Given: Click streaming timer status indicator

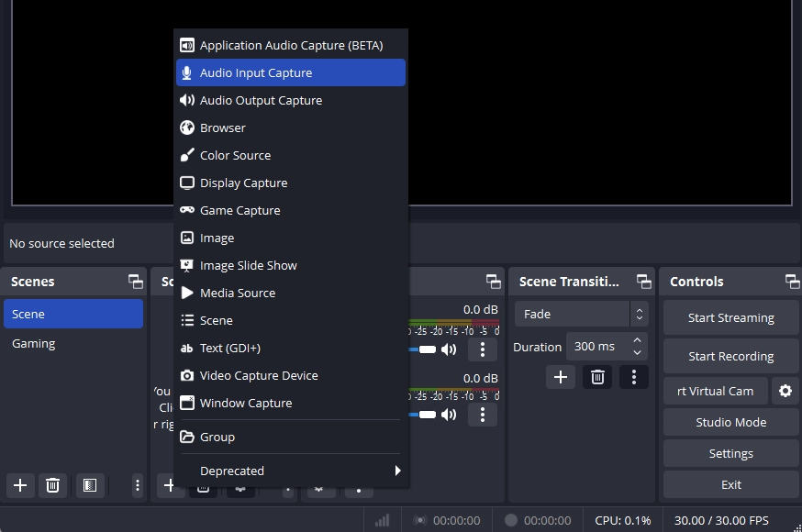Looking at the screenshot, I should [447, 520].
